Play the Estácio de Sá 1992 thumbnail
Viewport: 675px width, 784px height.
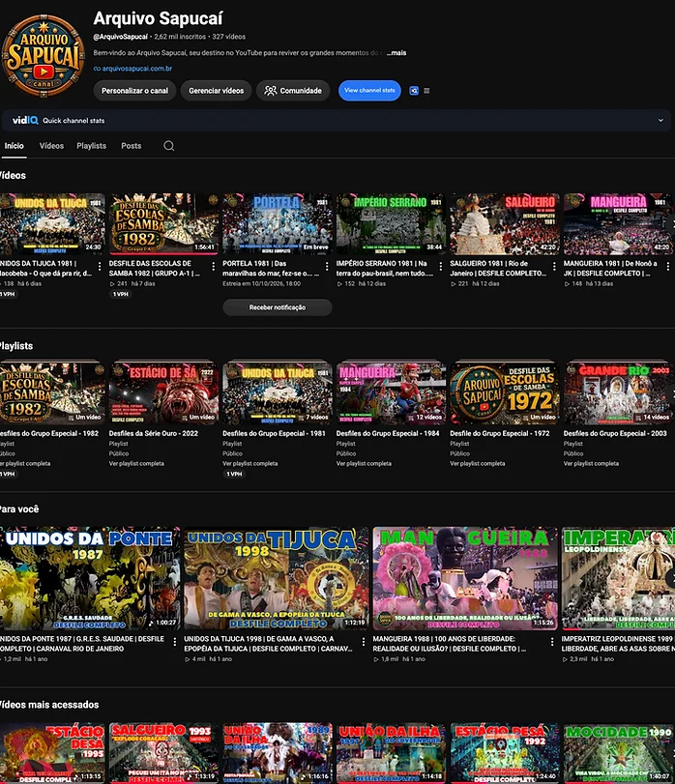pyautogui.click(x=505, y=753)
